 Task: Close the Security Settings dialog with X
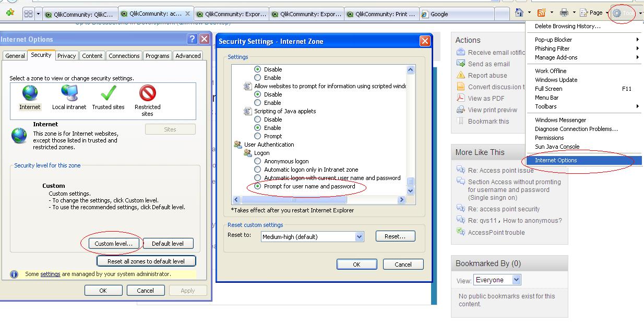point(425,41)
